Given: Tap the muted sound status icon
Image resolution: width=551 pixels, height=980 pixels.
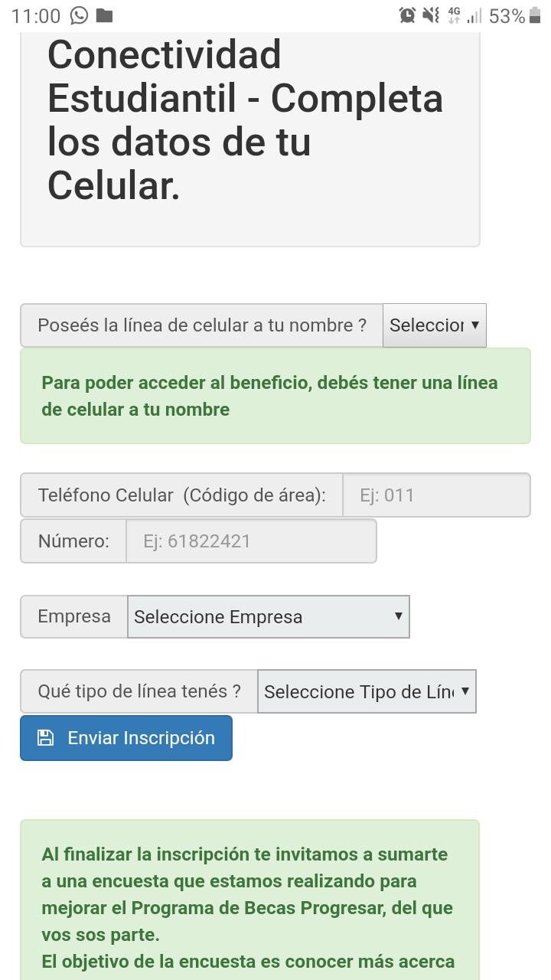Looking at the screenshot, I should [431, 15].
